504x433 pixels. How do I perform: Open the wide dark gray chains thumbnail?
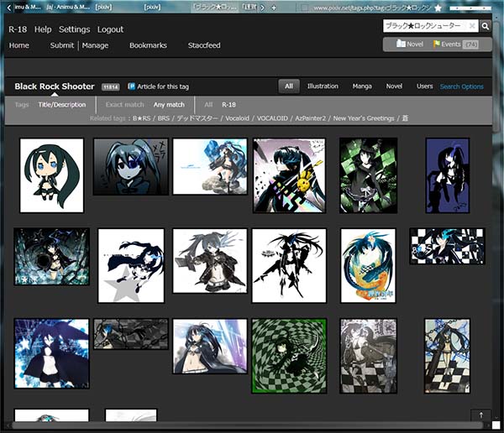(x=131, y=334)
